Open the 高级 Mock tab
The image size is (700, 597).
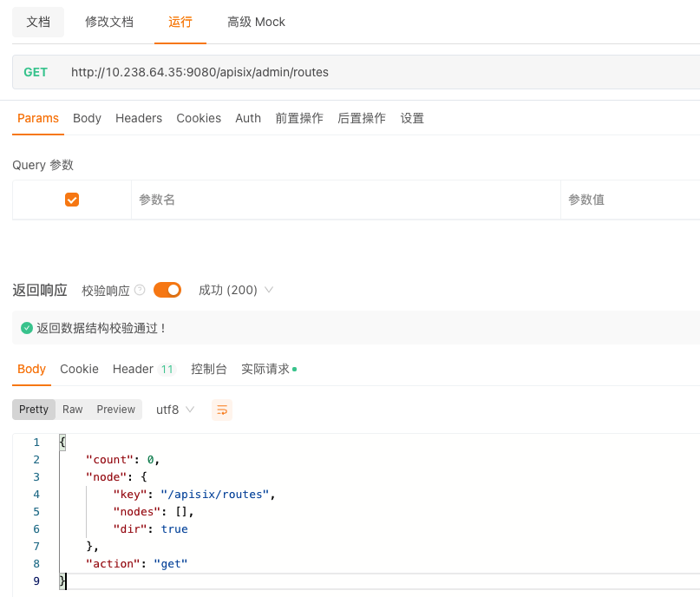[256, 22]
